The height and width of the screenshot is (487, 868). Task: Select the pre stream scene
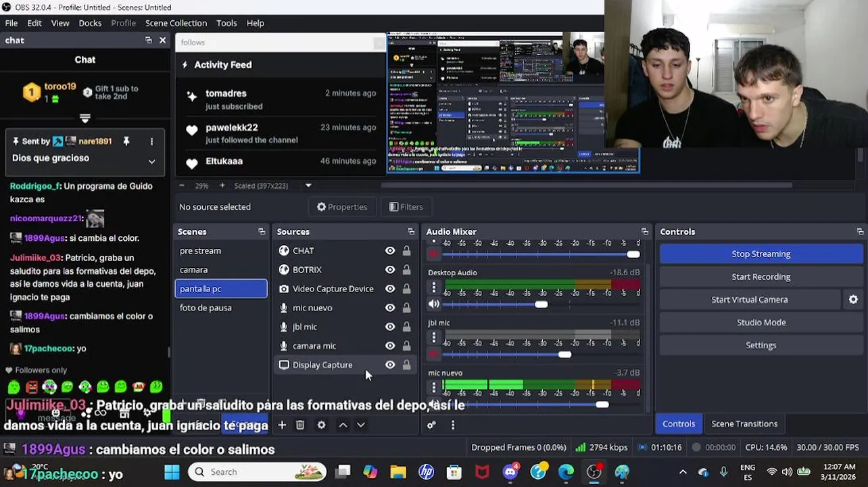(221, 251)
